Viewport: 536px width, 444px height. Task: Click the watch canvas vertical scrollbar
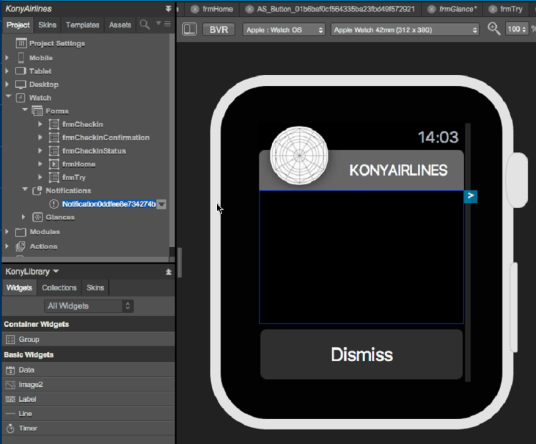click(468, 252)
